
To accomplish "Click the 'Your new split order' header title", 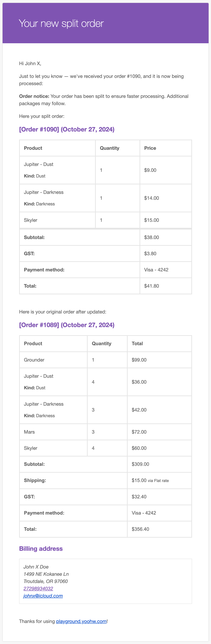I will pyautogui.click(x=61, y=23).
